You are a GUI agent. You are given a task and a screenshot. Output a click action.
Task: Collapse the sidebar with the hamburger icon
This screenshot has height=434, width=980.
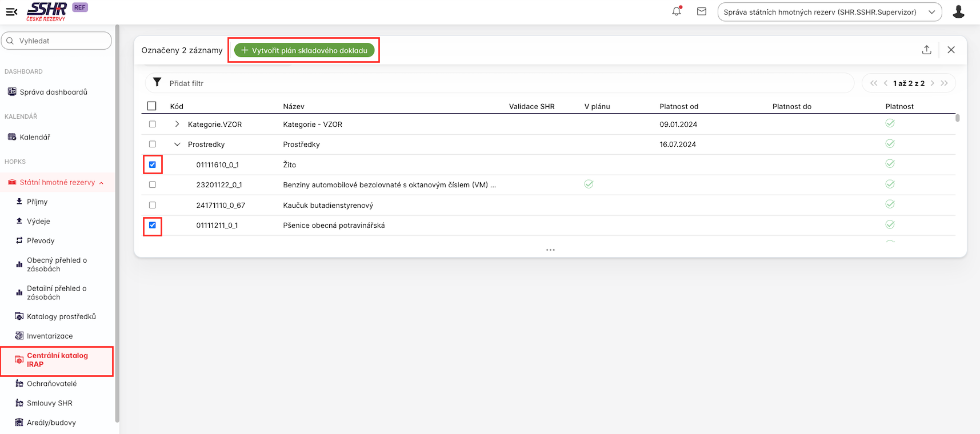pyautogui.click(x=11, y=11)
